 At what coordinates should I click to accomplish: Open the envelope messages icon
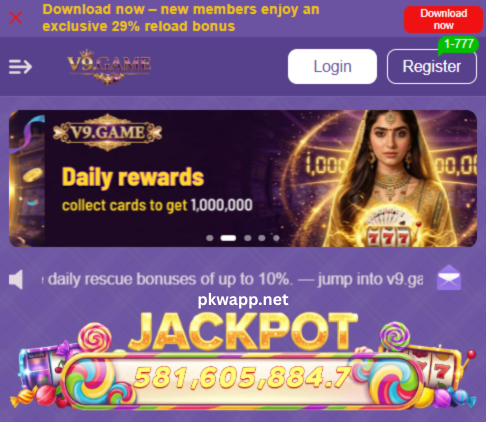tap(449, 278)
